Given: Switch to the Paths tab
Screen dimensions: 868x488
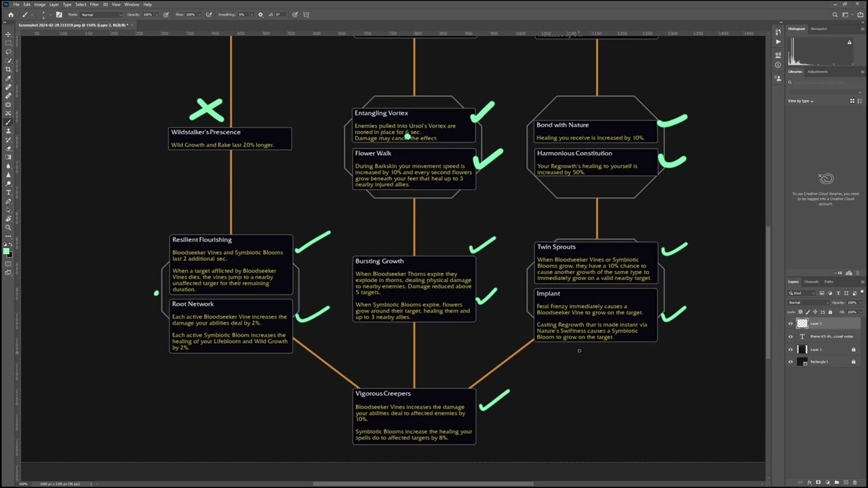Looking at the screenshot, I should point(829,281).
